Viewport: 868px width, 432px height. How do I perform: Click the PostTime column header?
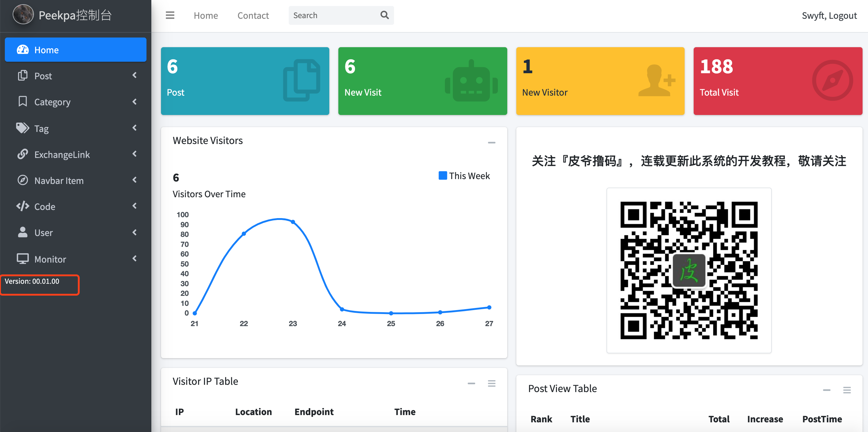(822, 419)
